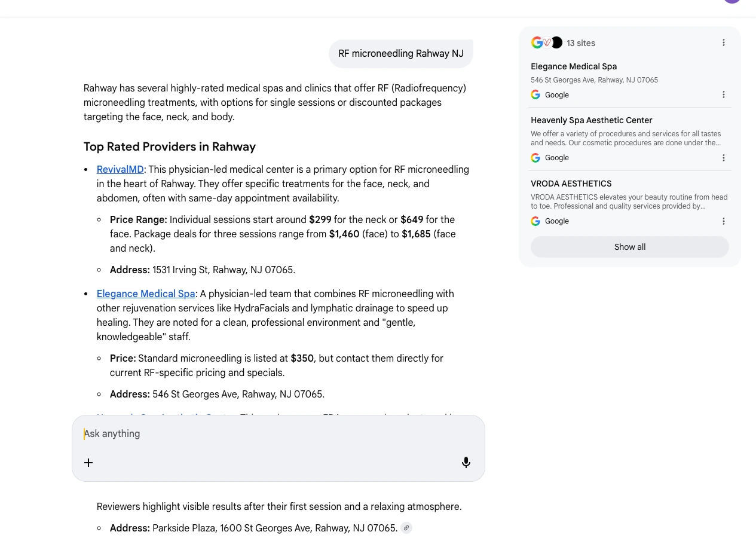Click the plus attach icon in prompt box
The image size is (756, 538).
pyautogui.click(x=88, y=462)
